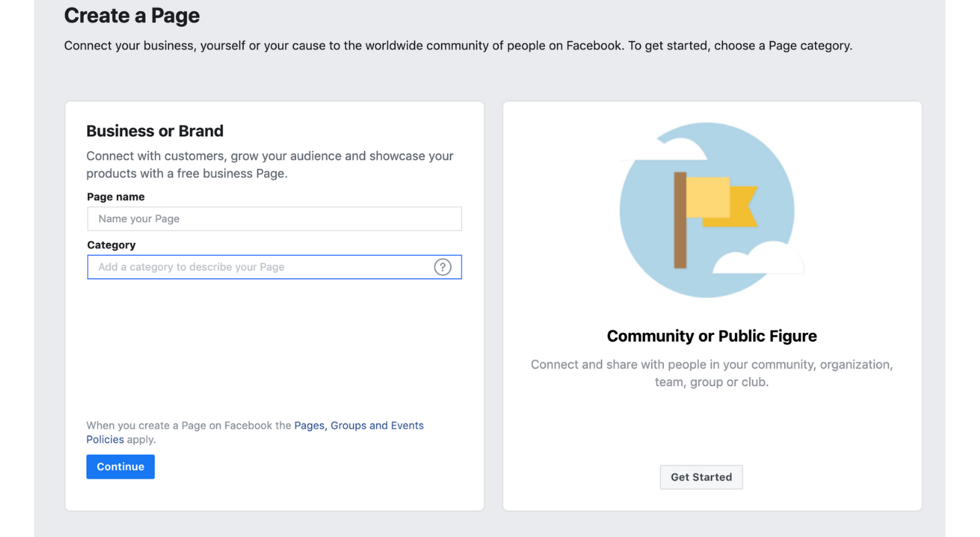Viewport: 980px width, 537px height.
Task: Click the flag illustration for Community page
Action: click(712, 210)
